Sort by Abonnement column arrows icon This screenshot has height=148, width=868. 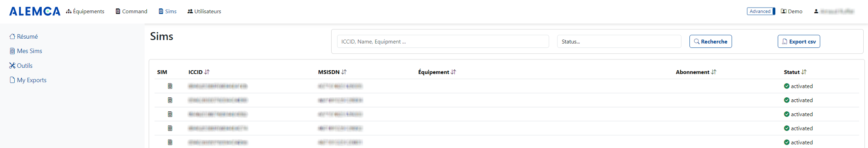tap(714, 72)
